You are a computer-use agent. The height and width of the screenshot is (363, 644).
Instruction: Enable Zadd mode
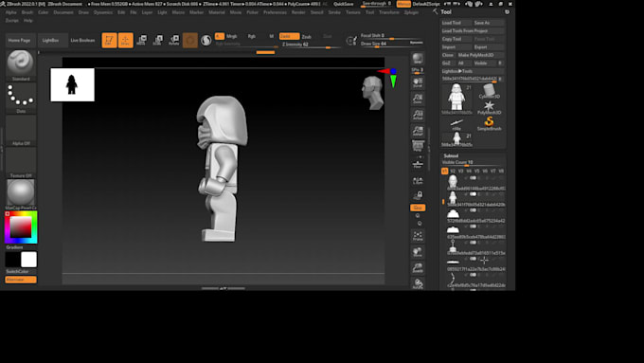point(289,36)
